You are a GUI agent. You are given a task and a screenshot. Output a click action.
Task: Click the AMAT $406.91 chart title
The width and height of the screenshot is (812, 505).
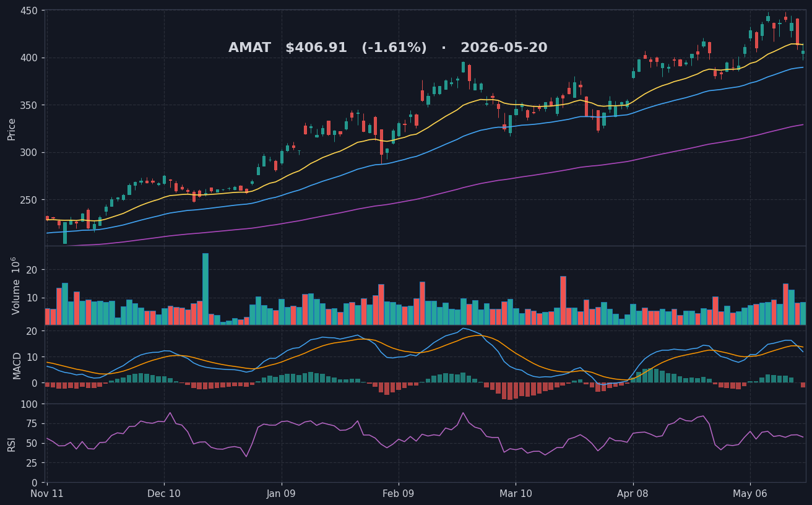coord(388,48)
